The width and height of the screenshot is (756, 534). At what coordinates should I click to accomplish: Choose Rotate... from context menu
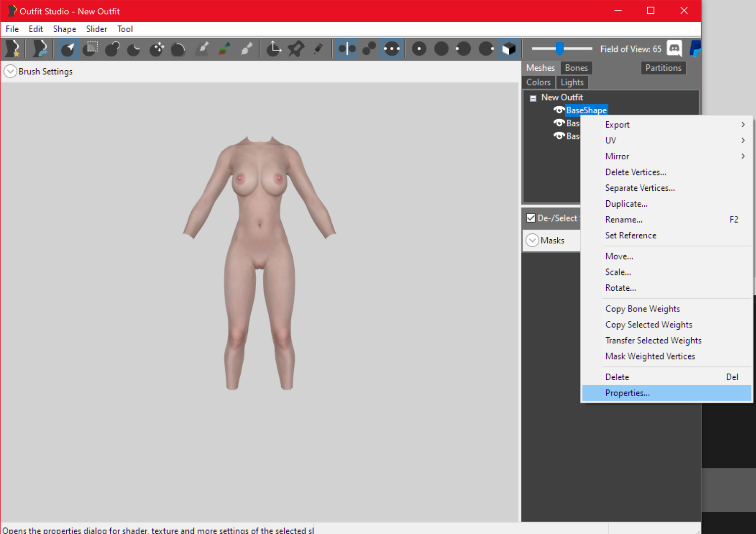click(x=667, y=288)
